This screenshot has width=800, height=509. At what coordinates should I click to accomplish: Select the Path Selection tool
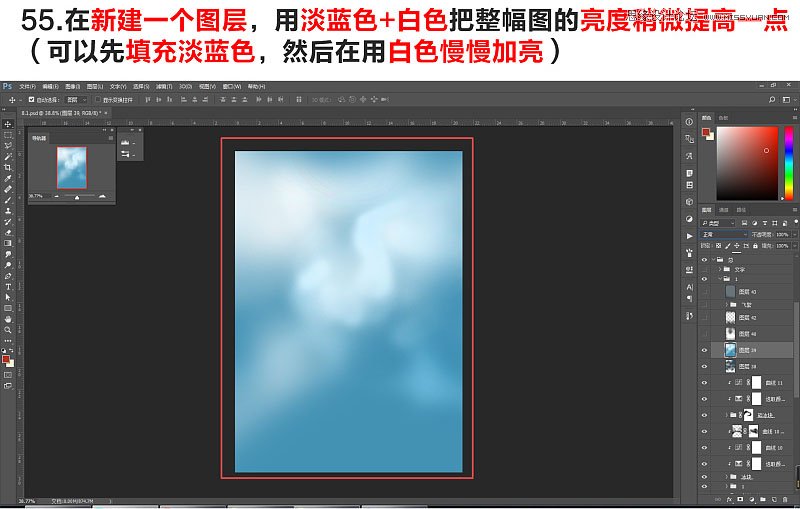(x=8, y=297)
